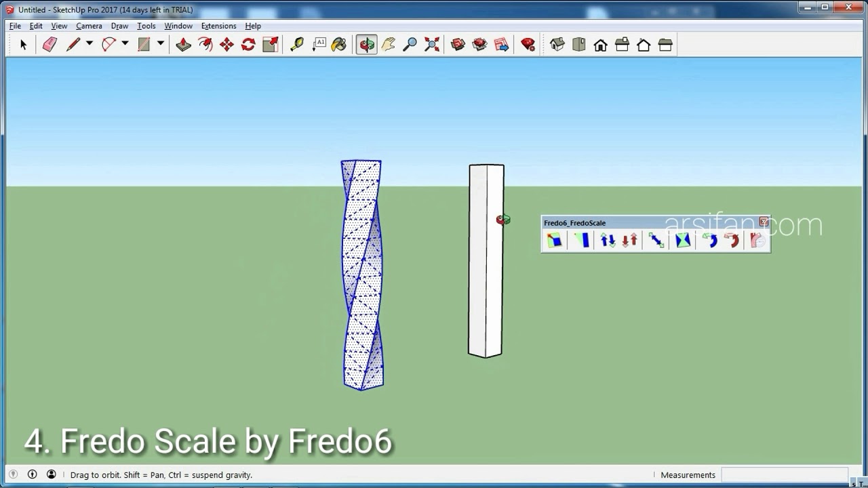Select the Rotate tool

(248, 45)
